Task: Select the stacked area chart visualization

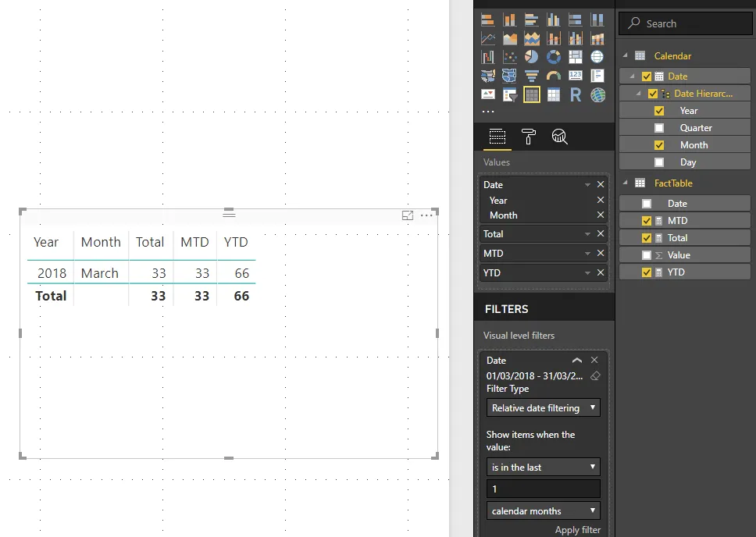Action: 531,38
